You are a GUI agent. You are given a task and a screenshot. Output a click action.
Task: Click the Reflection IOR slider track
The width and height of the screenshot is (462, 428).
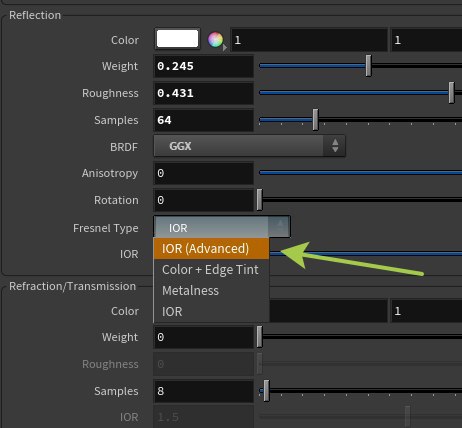365,254
